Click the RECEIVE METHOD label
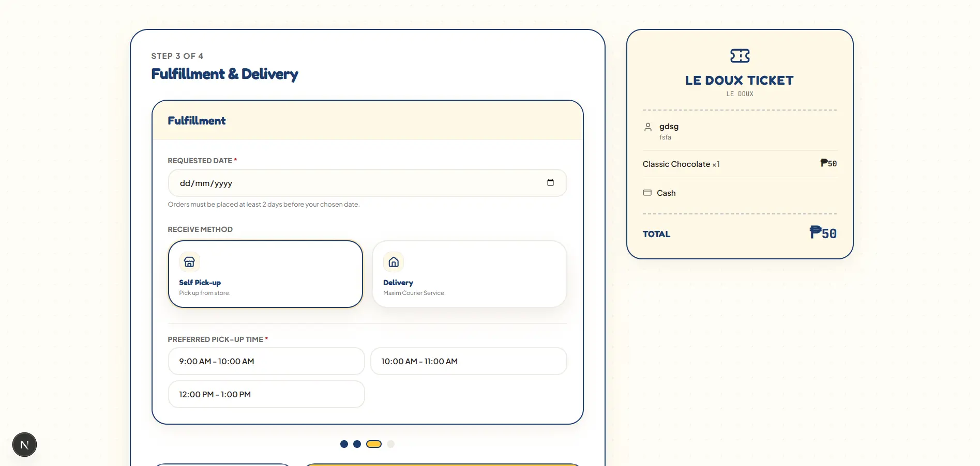 [200, 229]
